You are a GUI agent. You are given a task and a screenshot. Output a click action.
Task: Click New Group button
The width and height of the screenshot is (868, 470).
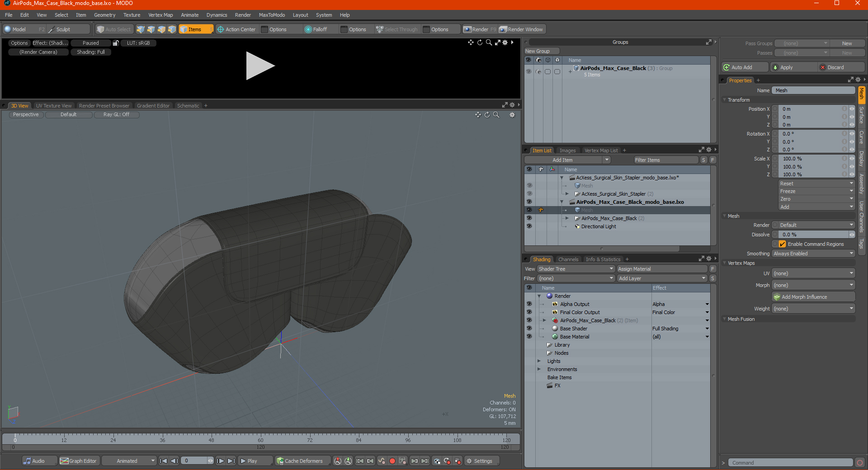pos(542,51)
